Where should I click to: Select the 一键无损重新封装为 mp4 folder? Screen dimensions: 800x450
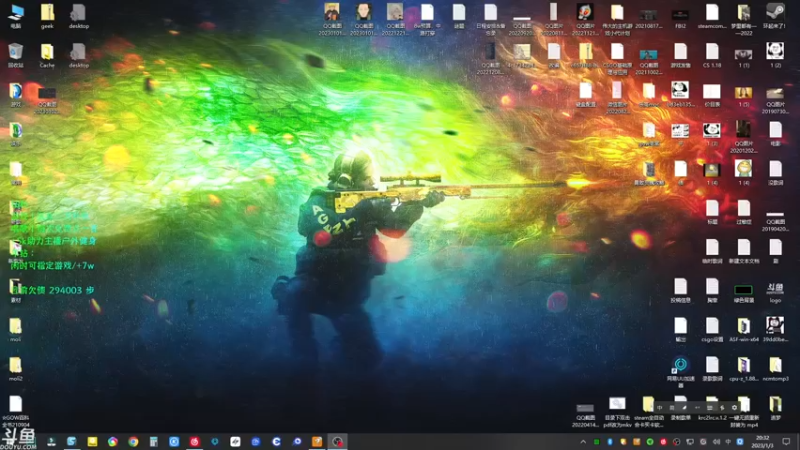(743, 412)
